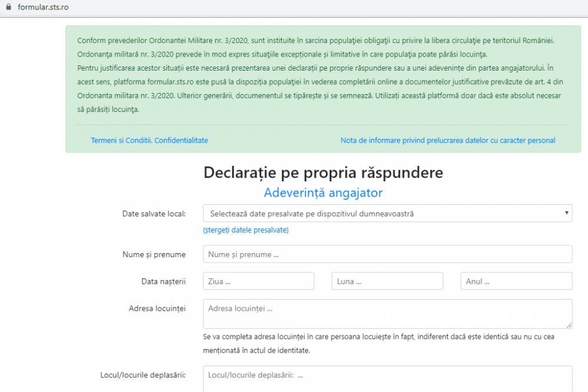Expand the presaved data selection dropdown
The width and height of the screenshot is (588, 392).
387,214
